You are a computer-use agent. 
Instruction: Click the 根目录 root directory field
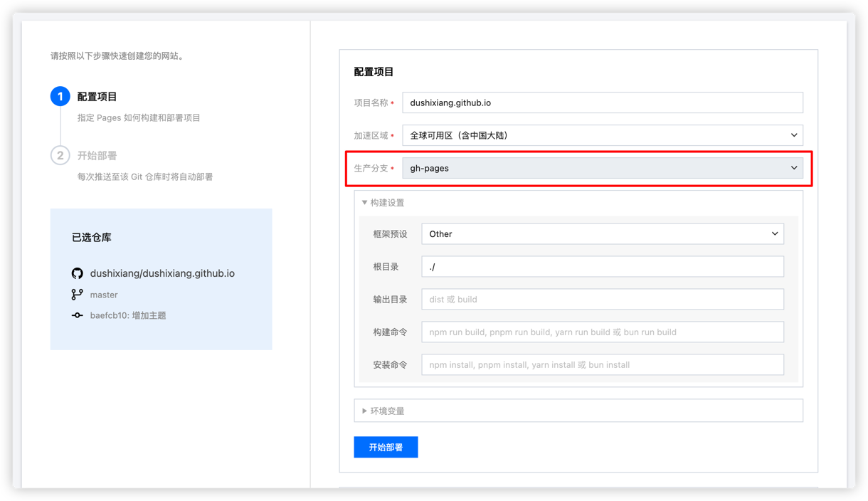(x=602, y=266)
